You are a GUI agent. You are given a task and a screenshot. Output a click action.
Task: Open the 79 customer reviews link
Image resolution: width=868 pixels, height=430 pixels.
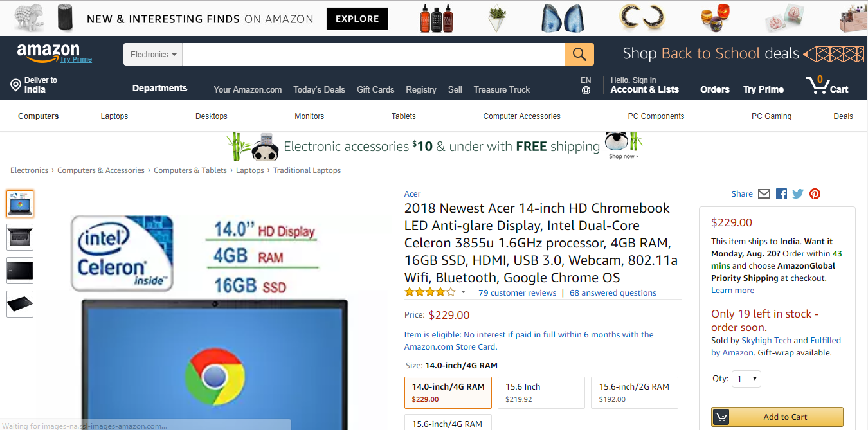click(x=517, y=293)
